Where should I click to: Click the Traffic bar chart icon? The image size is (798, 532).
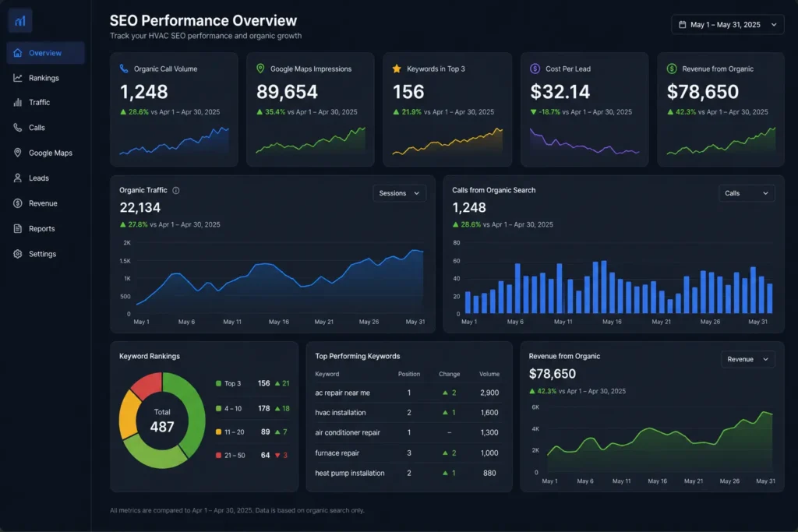click(18, 102)
